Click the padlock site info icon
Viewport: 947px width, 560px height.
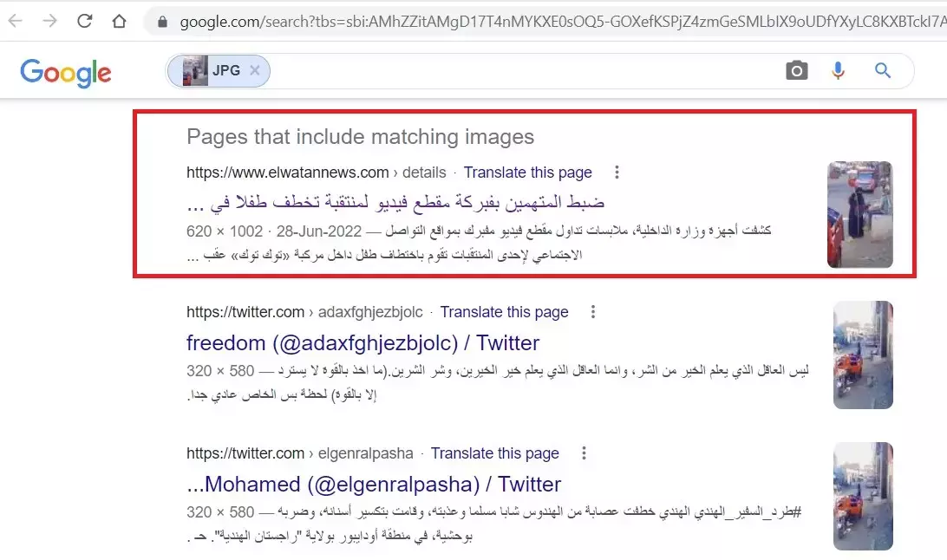tap(162, 23)
